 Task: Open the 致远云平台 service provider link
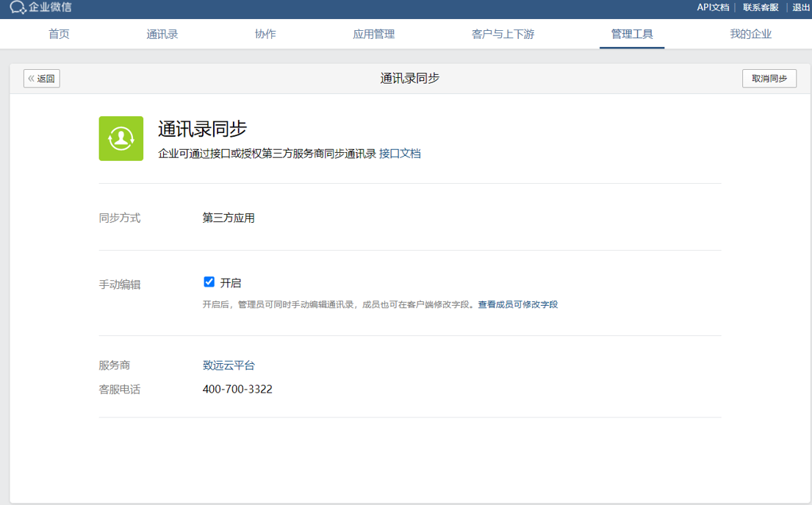(x=229, y=365)
